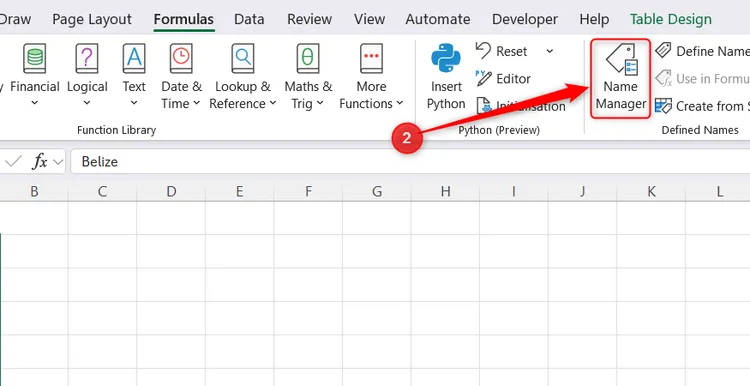Click Create from Selection icon
Image resolution: width=750 pixels, height=386 pixels.
tap(663, 106)
